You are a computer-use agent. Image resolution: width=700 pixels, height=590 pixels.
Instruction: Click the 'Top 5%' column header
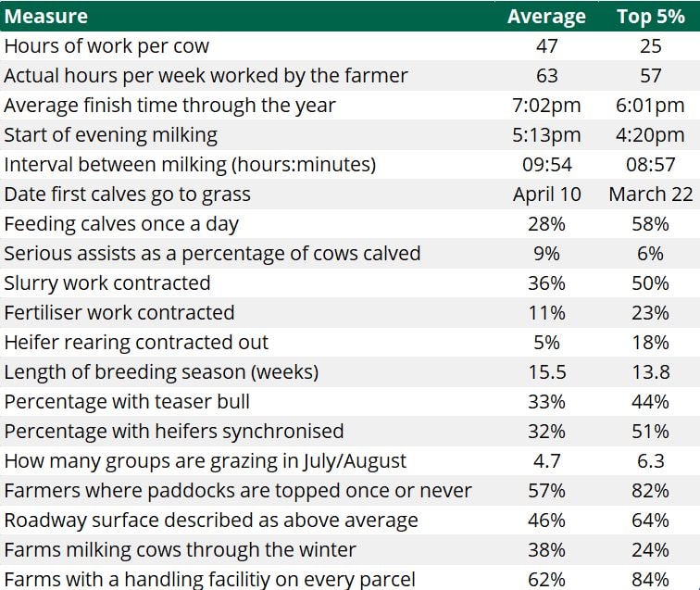coord(650,16)
